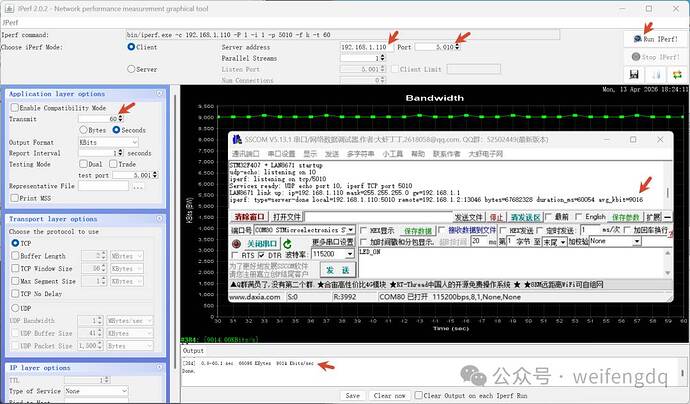This screenshot has width=690, height=404.
Task: Click the Server address input field
Action: 364,47
